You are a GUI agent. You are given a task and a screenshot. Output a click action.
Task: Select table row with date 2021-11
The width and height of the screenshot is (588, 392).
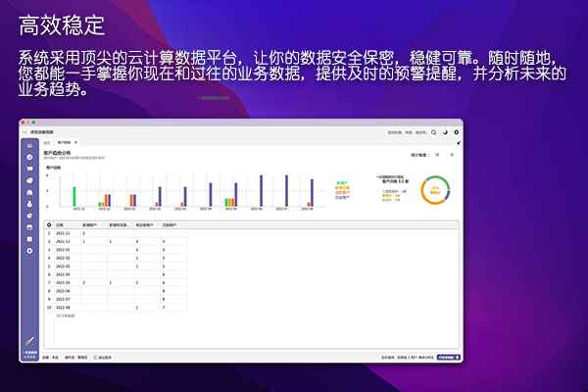117,233
